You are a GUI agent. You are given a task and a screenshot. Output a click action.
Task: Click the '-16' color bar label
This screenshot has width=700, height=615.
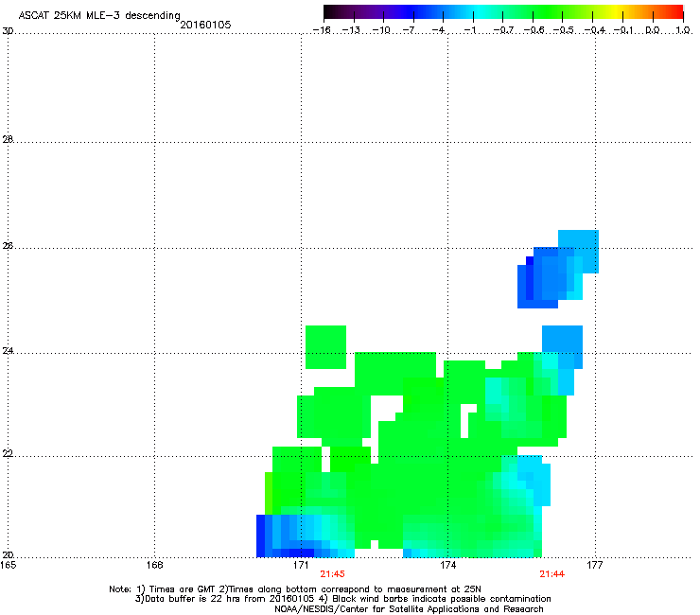tap(322, 30)
